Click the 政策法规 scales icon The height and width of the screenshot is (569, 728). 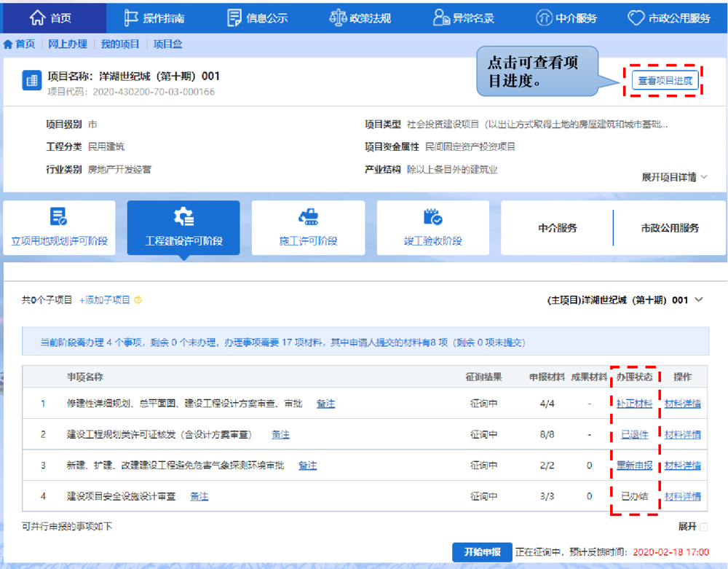pyautogui.click(x=337, y=16)
